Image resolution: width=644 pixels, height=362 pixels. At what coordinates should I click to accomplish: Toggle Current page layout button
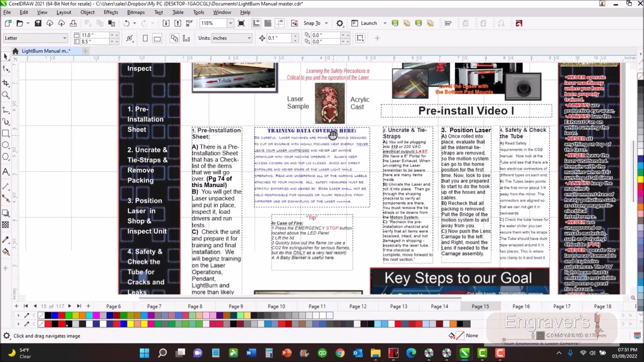point(186,38)
